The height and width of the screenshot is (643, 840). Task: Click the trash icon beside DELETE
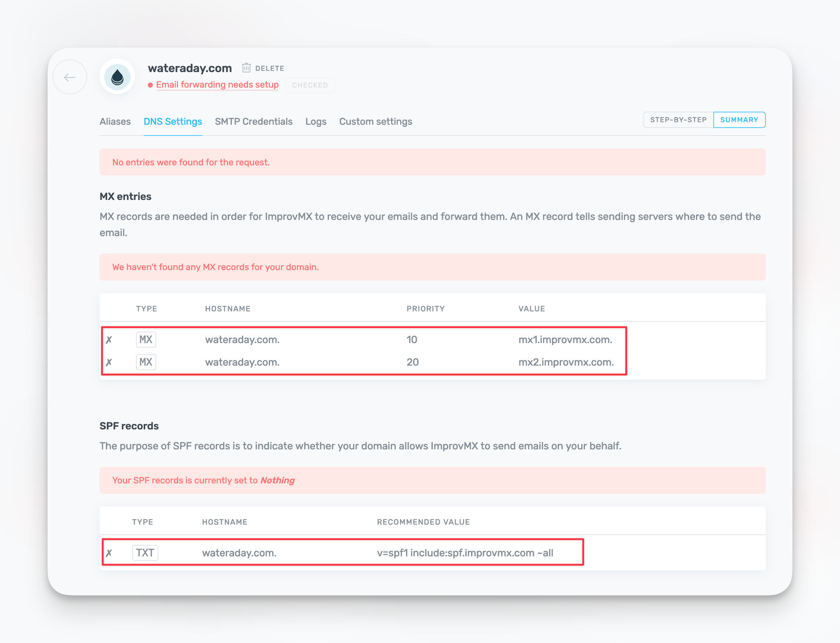[x=246, y=68]
